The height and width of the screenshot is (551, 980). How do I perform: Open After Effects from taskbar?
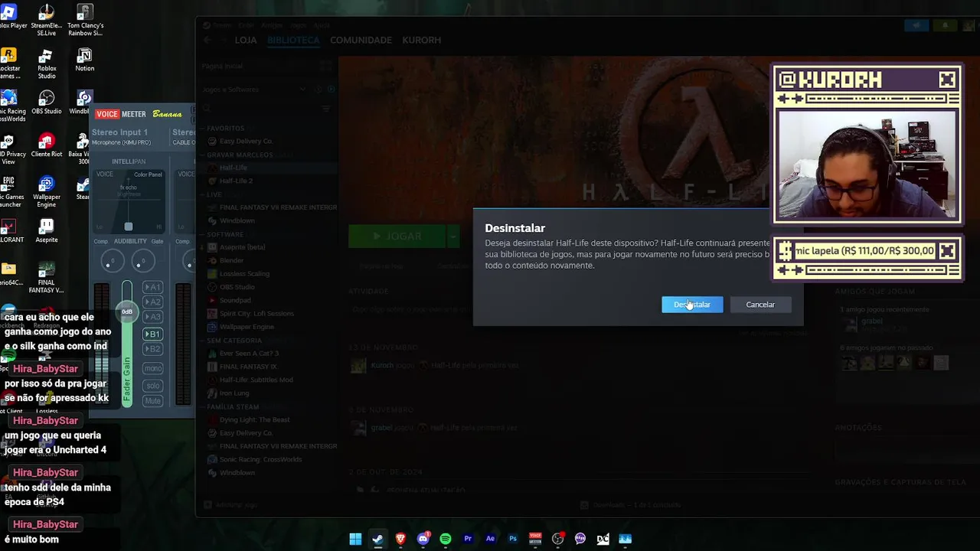[x=490, y=539]
